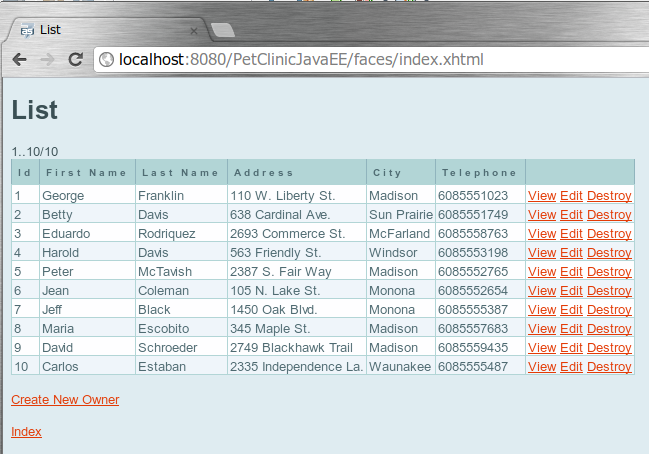Screen dimensions: 649x454
Task: View owner Eduardo Rodriquez
Action: click(542, 234)
